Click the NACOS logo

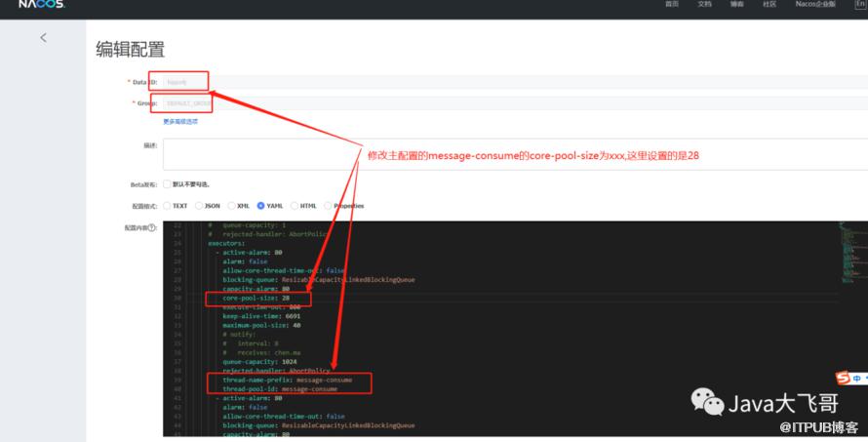[x=41, y=4]
